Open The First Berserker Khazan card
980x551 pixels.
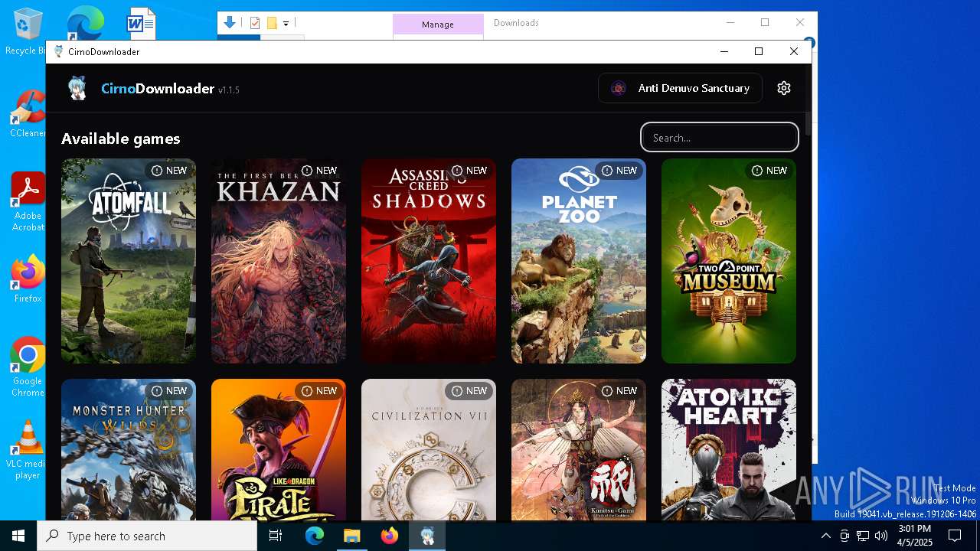click(x=279, y=261)
